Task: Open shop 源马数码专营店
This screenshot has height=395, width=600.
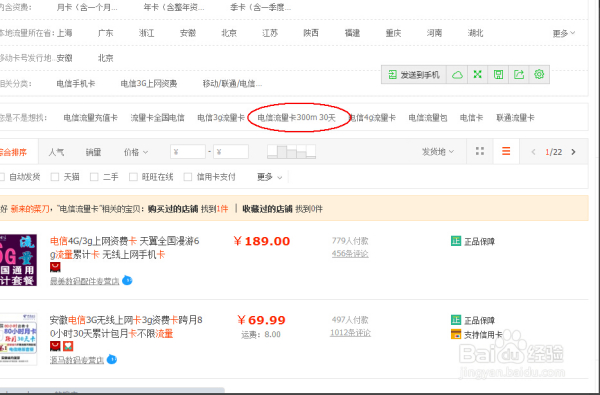Action: 77,360
